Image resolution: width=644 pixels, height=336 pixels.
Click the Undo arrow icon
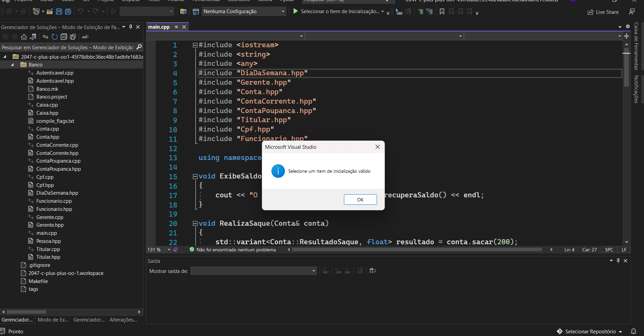coord(80,11)
